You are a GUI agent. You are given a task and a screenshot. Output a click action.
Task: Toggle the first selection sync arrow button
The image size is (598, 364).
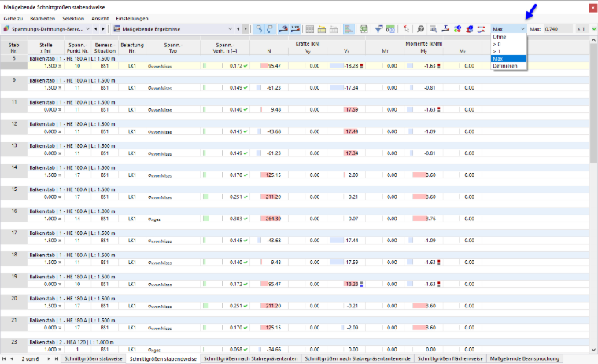pos(259,29)
